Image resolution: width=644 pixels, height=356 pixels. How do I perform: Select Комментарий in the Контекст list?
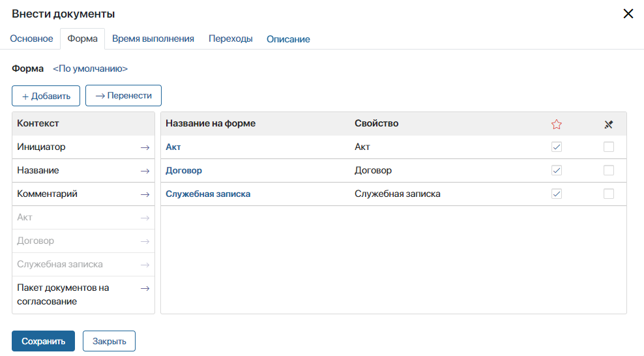(83, 194)
